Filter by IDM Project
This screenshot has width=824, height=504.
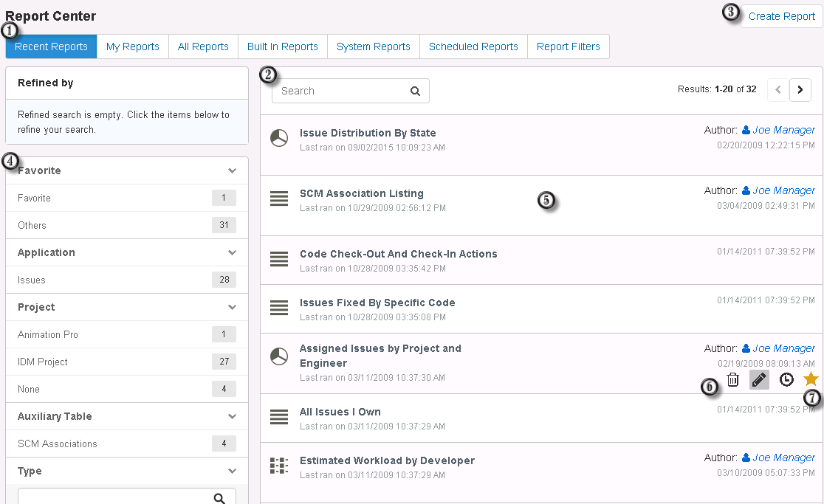[43, 362]
